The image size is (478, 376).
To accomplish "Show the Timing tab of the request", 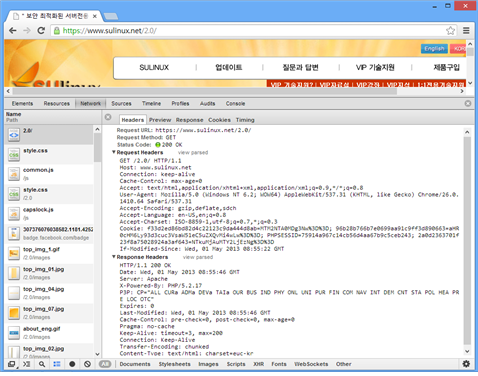I will [245, 120].
